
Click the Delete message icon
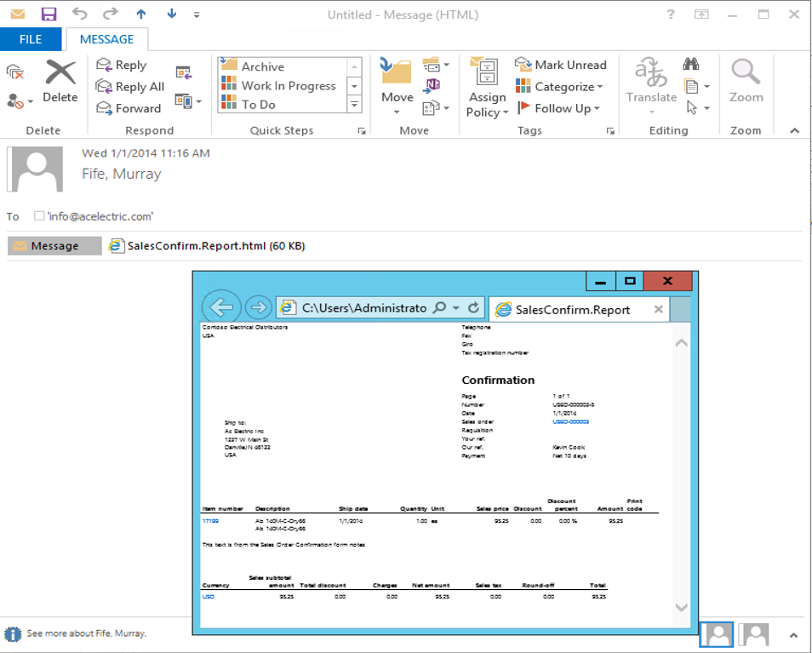tap(60, 74)
